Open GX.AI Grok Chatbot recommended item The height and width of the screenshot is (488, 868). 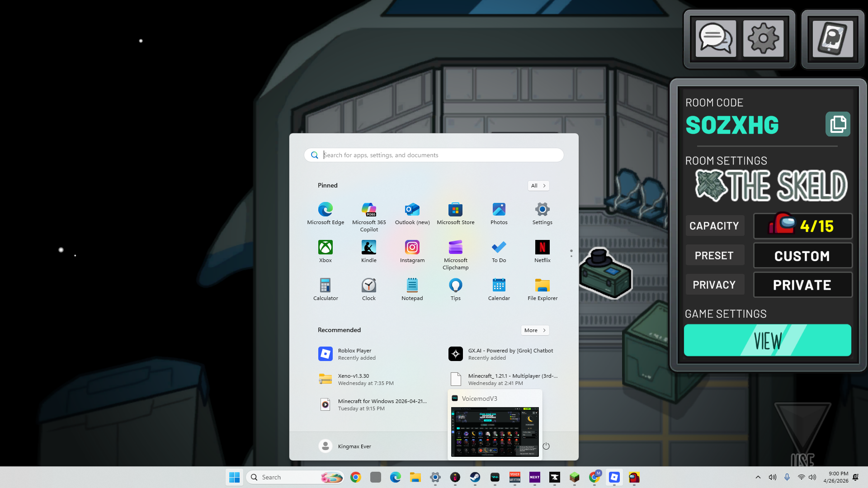503,354
